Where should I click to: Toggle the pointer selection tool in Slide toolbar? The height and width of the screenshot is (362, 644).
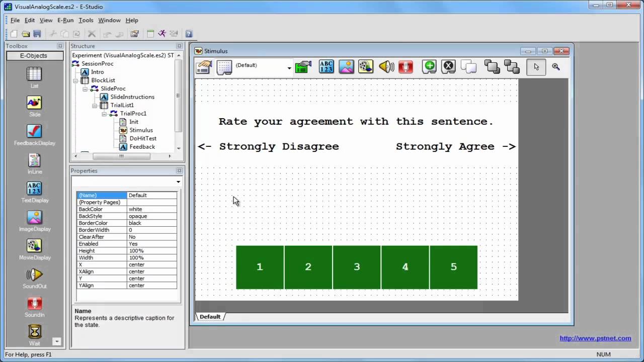click(x=536, y=66)
